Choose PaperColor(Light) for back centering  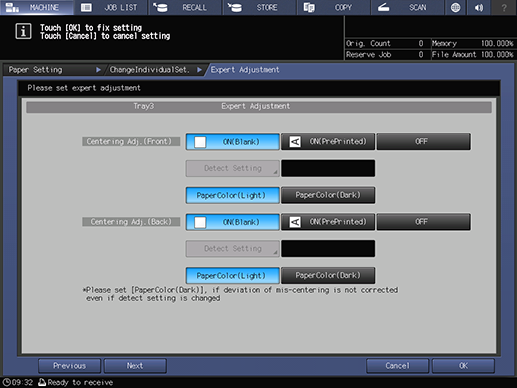tap(232, 275)
